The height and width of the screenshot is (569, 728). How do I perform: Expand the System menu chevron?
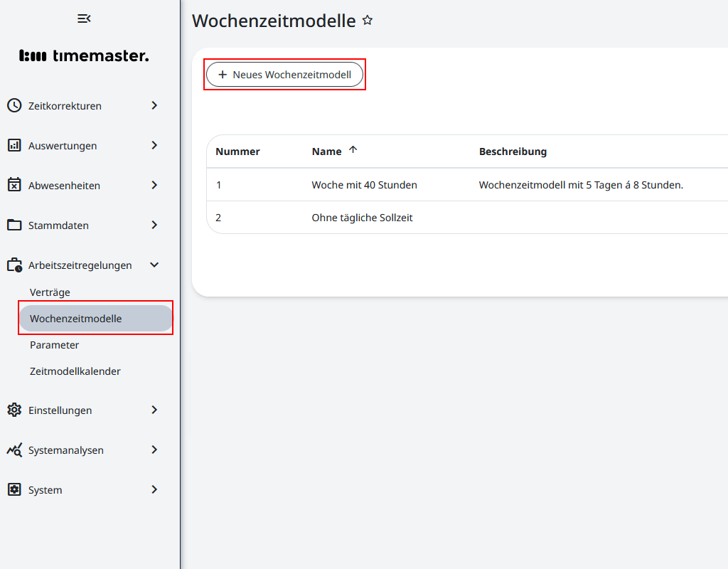tap(154, 489)
